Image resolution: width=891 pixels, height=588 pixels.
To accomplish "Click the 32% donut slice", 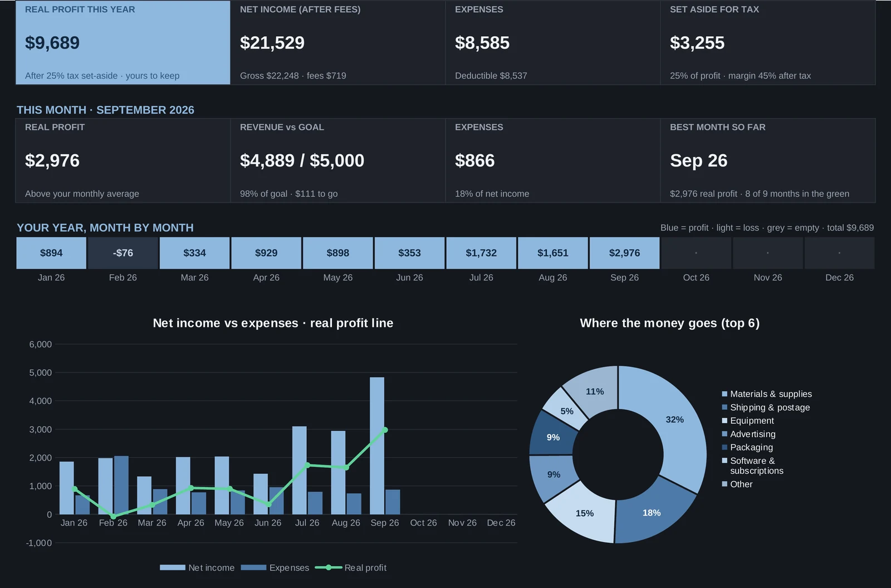I will [x=675, y=419].
